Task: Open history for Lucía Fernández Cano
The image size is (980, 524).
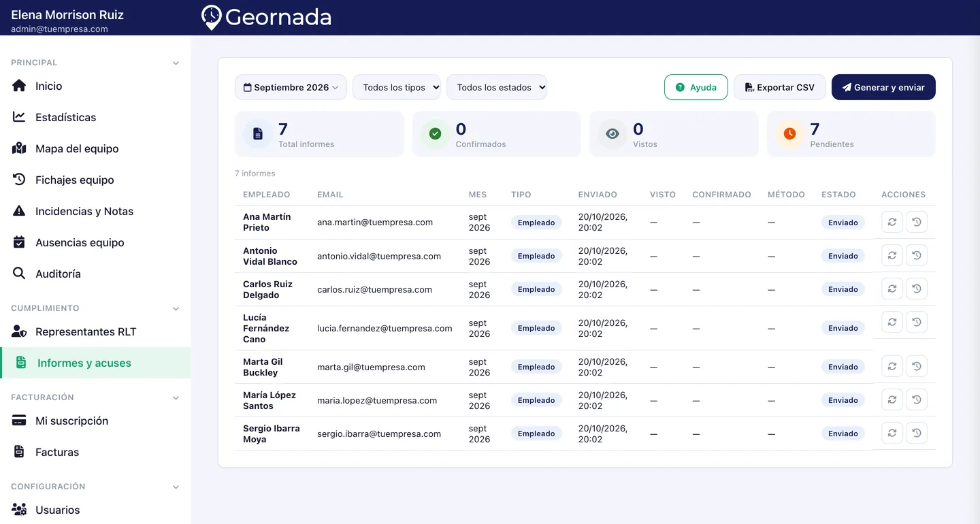Action: 917,322
